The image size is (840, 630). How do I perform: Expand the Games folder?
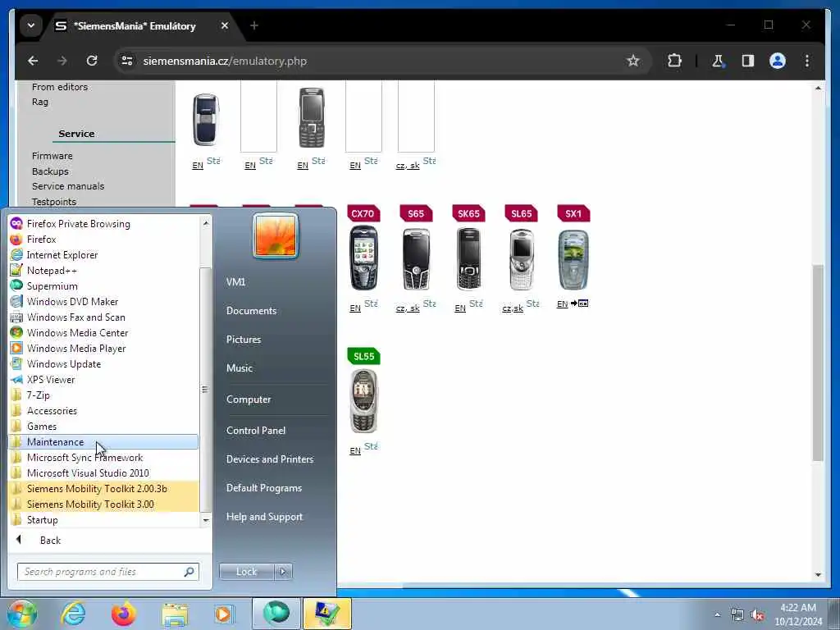coord(104,427)
